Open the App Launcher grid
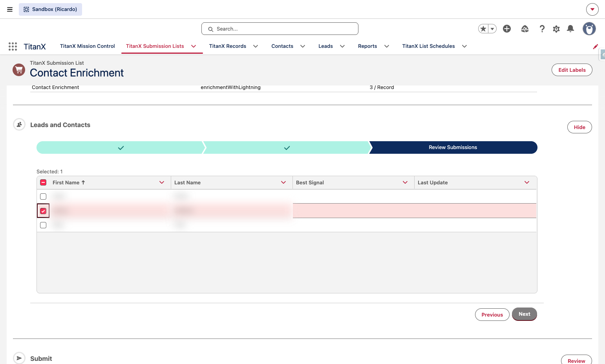Screen dimensions: 605x364 click(13, 47)
